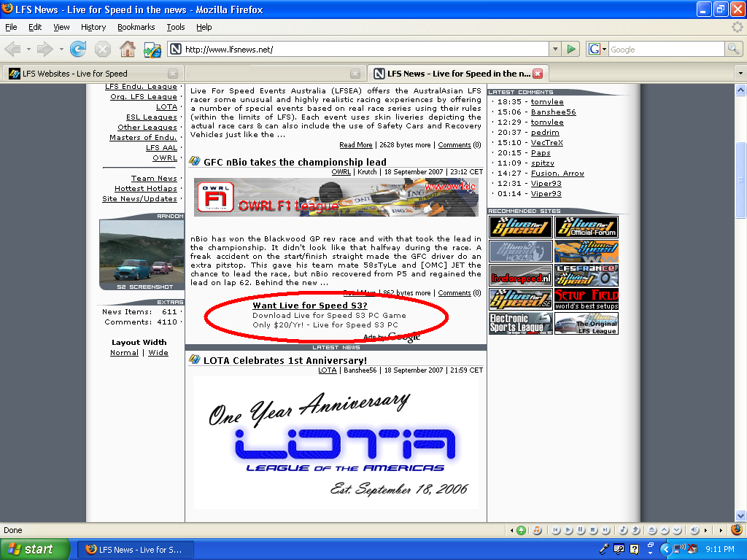
Task: Click the Setup Field site banner
Action: [x=587, y=299]
